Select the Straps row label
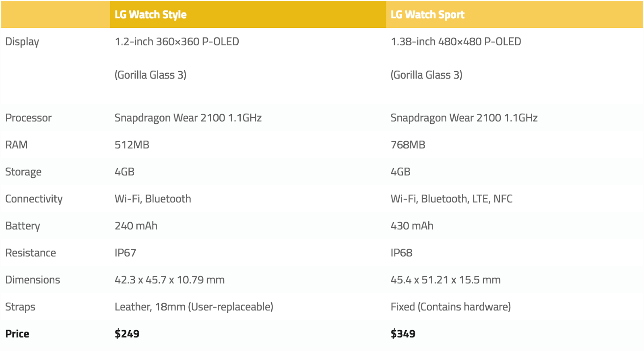The image size is (644, 351). point(20,307)
